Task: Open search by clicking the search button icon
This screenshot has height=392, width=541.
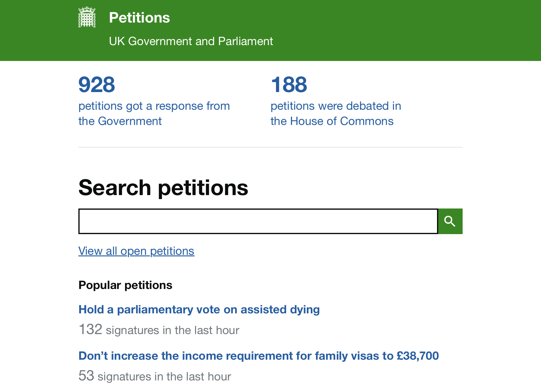Action: 450,221
